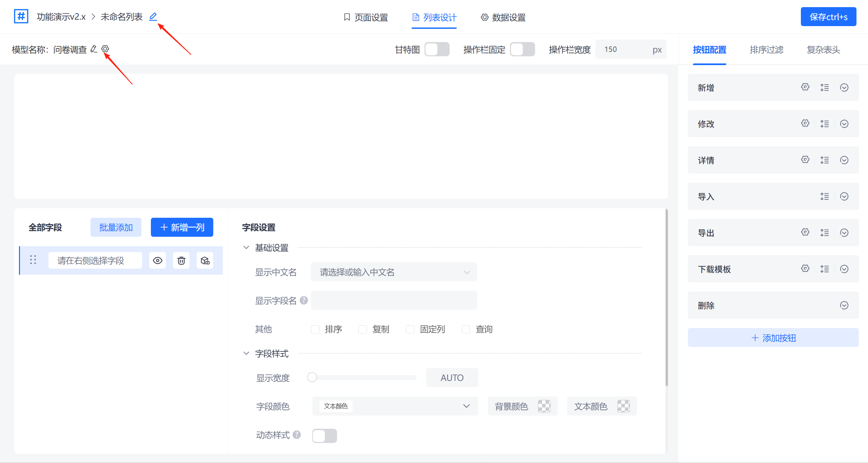Click the 保存ctrl+s button

828,16
